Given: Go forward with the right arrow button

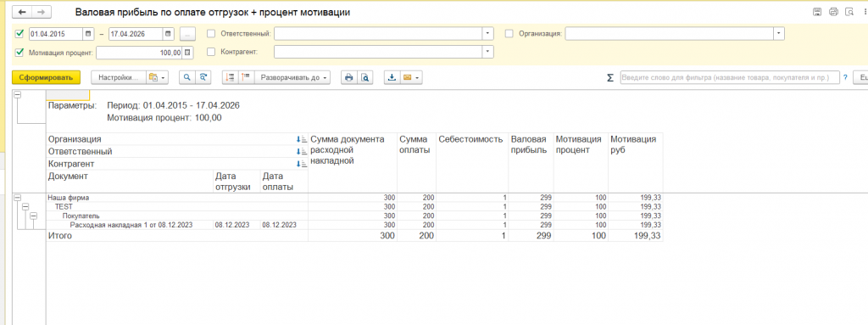Looking at the screenshot, I should point(41,12).
